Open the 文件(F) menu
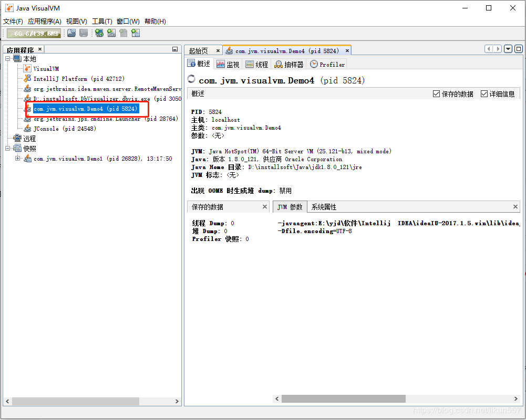The image size is (526, 420). (x=13, y=22)
